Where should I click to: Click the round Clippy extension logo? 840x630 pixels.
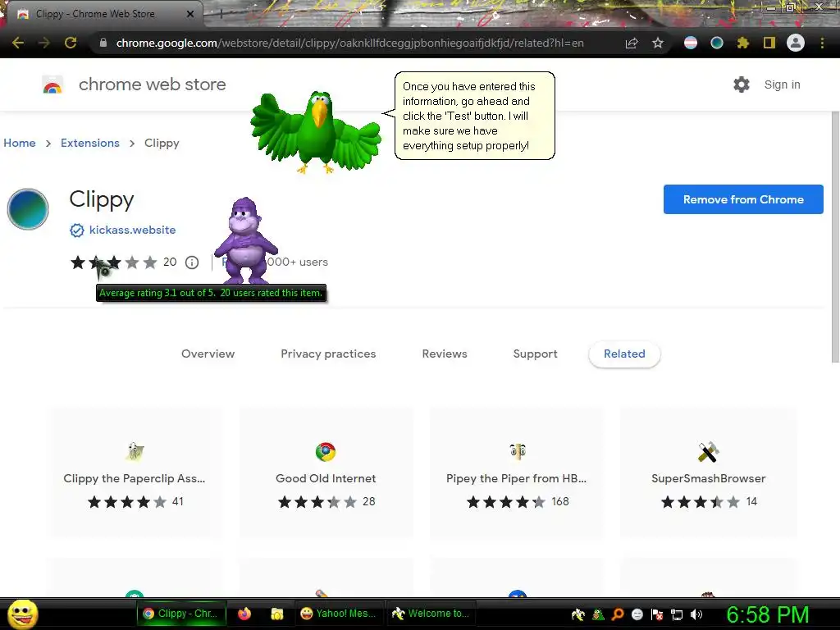pos(28,209)
